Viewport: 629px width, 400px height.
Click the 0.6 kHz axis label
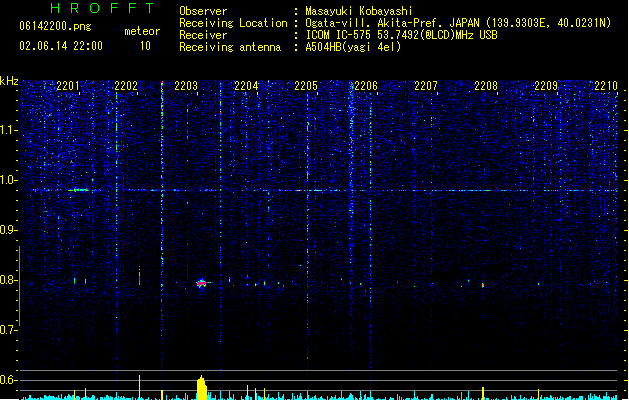[8, 380]
